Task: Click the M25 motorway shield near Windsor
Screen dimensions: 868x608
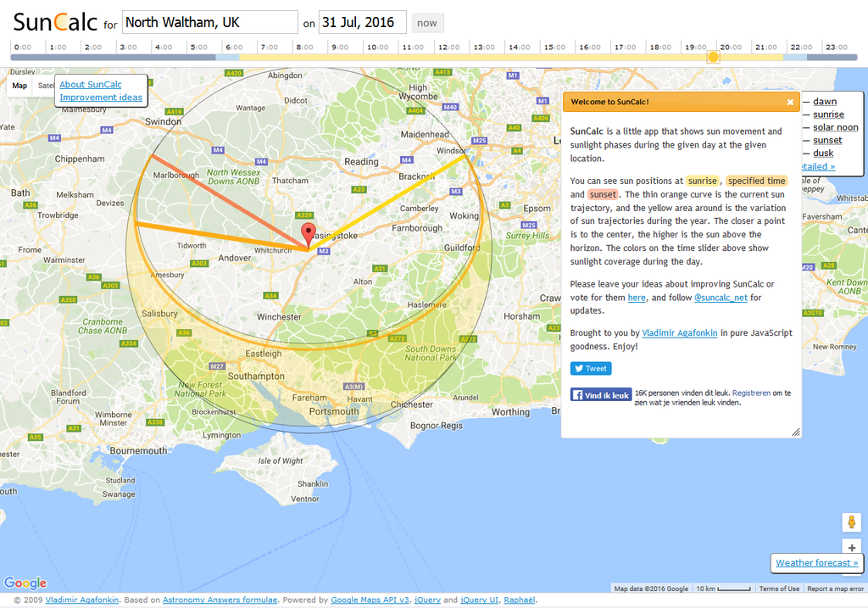Action: point(480,141)
